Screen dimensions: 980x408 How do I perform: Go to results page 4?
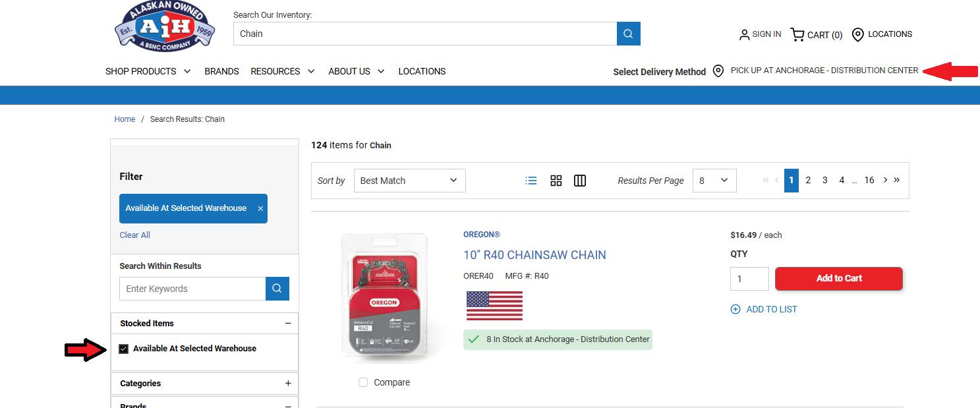point(842,180)
